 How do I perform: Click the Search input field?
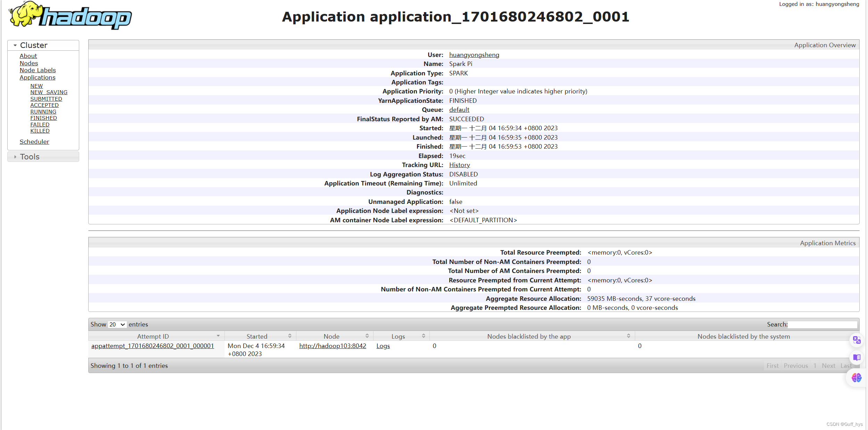[822, 324]
